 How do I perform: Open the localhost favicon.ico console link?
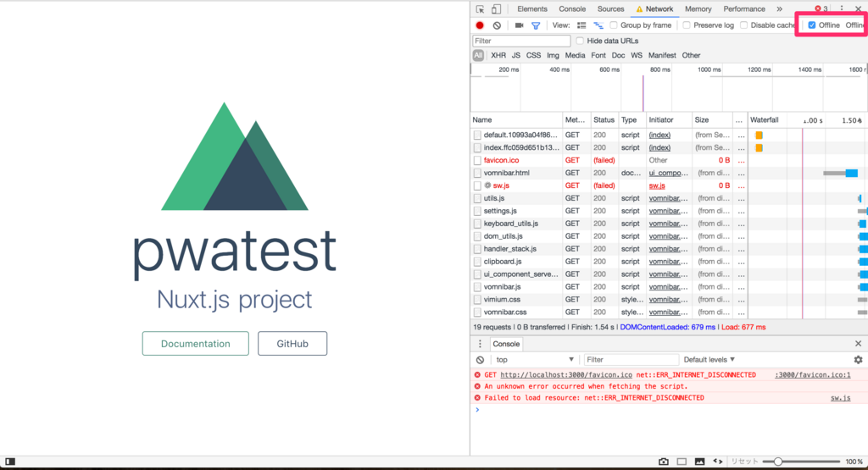[565, 375]
